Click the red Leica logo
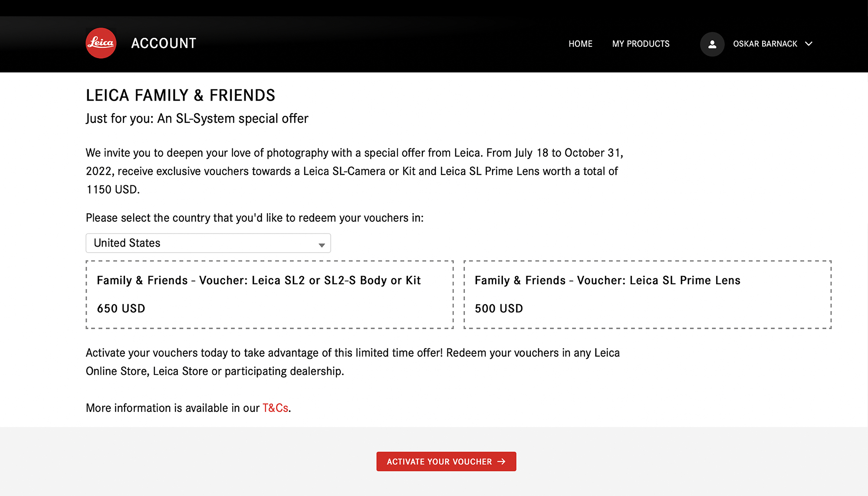868x496 pixels. [x=101, y=43]
